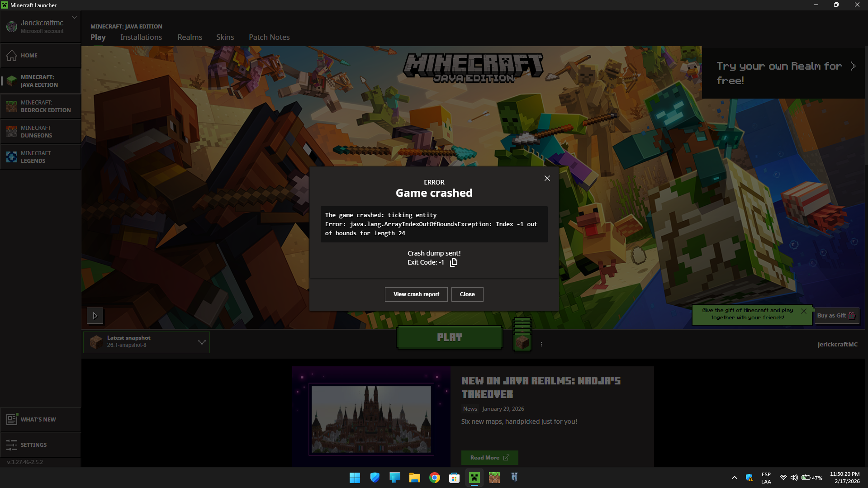Select Minecraft: Bedrock Edition in sidebar
The image size is (868, 488).
pyautogui.click(x=41, y=106)
